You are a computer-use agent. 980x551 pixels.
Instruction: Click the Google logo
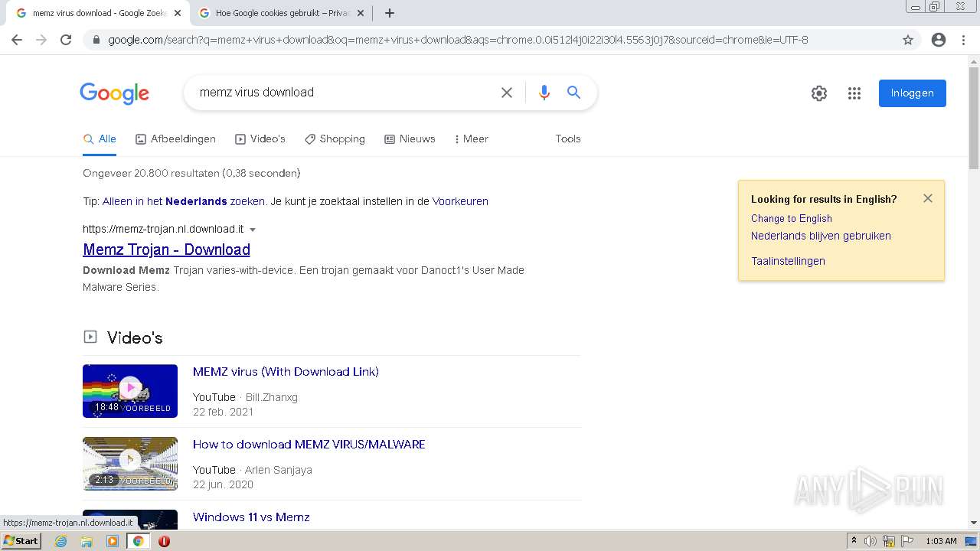(115, 93)
